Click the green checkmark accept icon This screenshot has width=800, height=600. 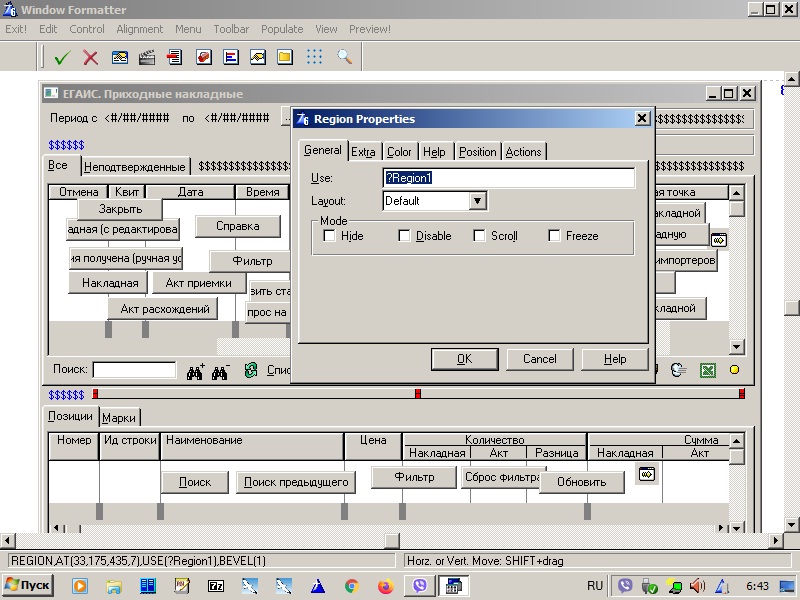pyautogui.click(x=62, y=57)
